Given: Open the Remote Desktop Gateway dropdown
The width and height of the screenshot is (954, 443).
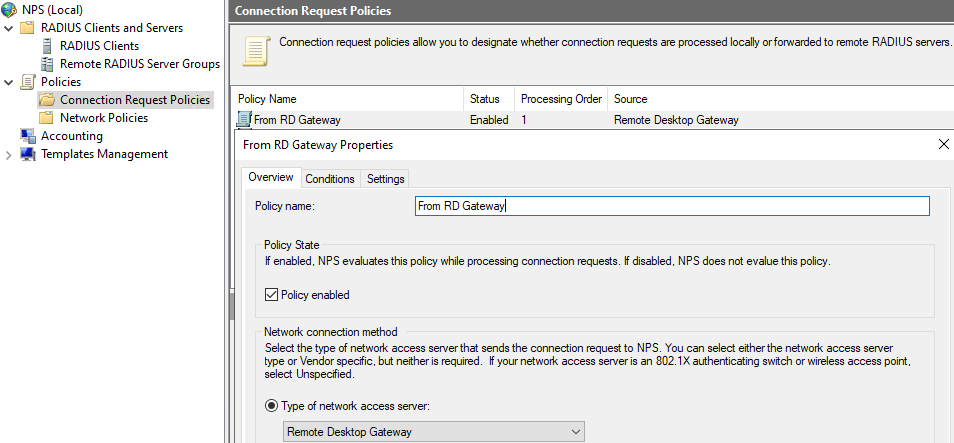Looking at the screenshot, I should 434,432.
